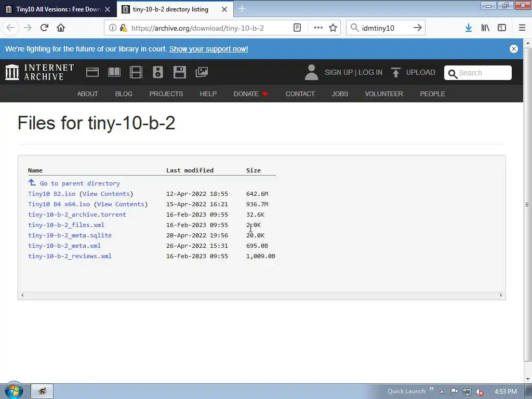This screenshot has width=532, height=399.
Task: Open site information icon in address bar
Action: click(113, 28)
